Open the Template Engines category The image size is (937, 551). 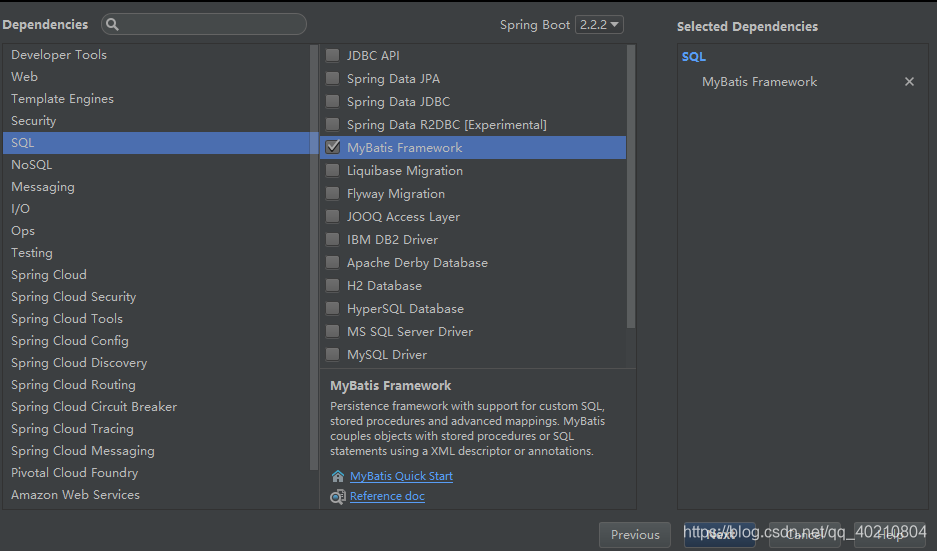click(157, 99)
